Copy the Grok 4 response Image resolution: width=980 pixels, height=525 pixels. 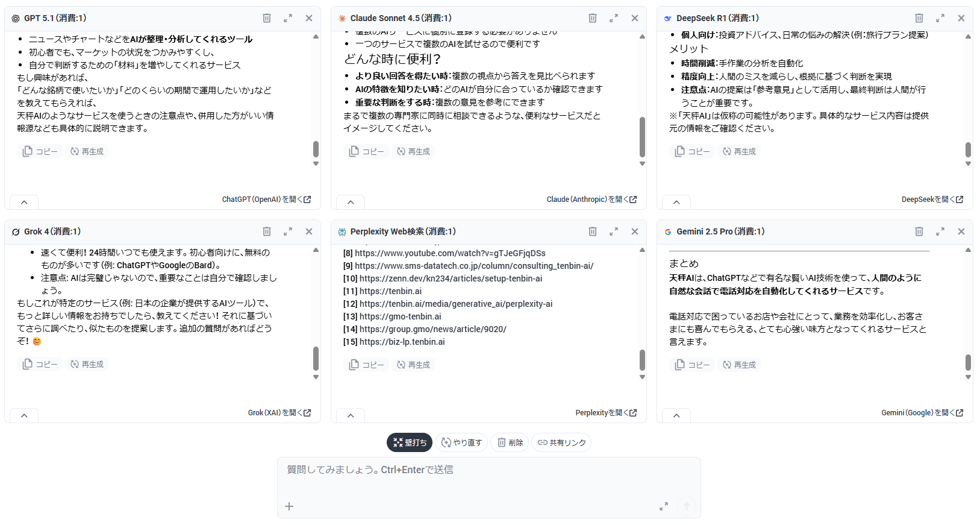(40, 364)
